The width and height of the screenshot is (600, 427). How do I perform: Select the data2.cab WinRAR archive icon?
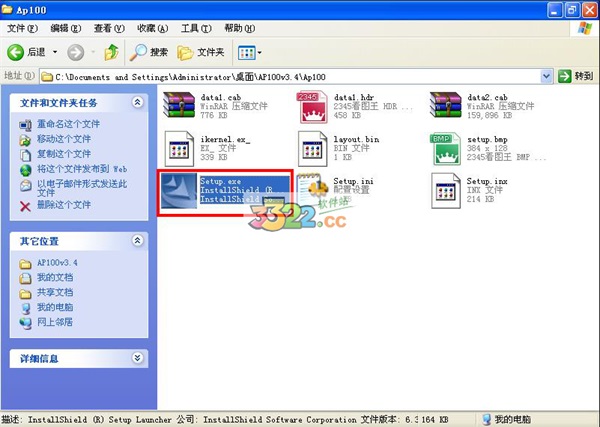pos(445,105)
